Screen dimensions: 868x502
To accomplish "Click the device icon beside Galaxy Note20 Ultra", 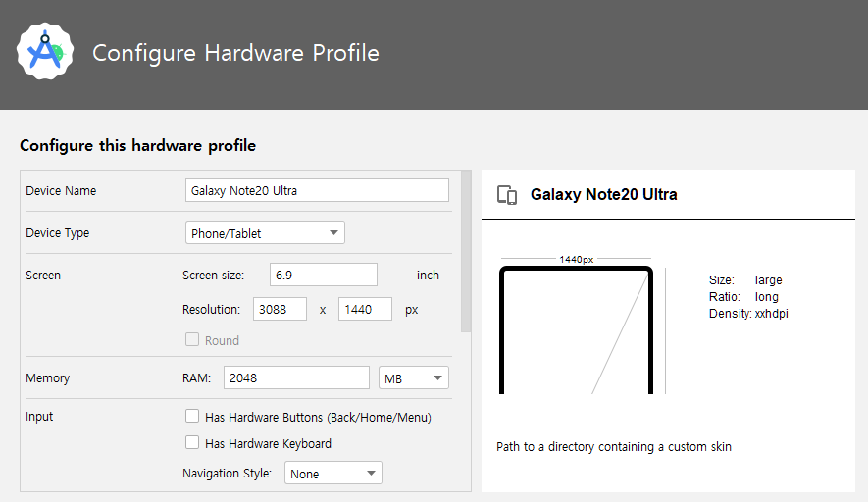I will (507, 195).
